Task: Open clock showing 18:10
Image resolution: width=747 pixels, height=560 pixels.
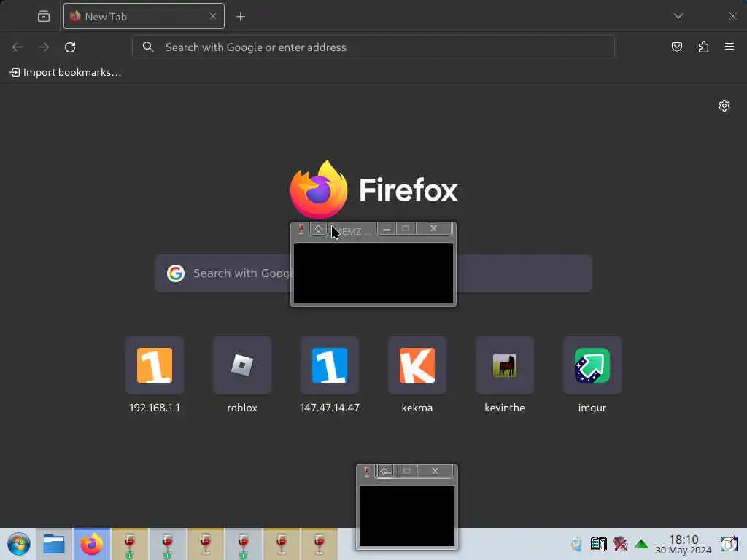Action: click(684, 544)
